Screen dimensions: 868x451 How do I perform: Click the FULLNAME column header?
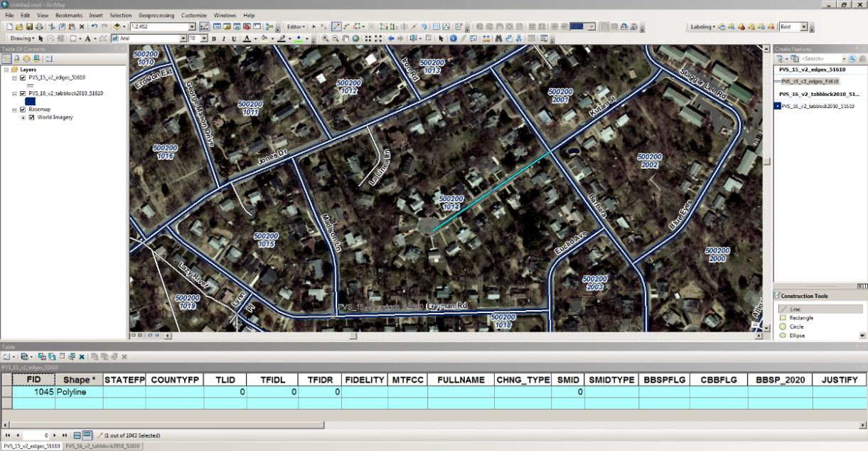coord(461,380)
